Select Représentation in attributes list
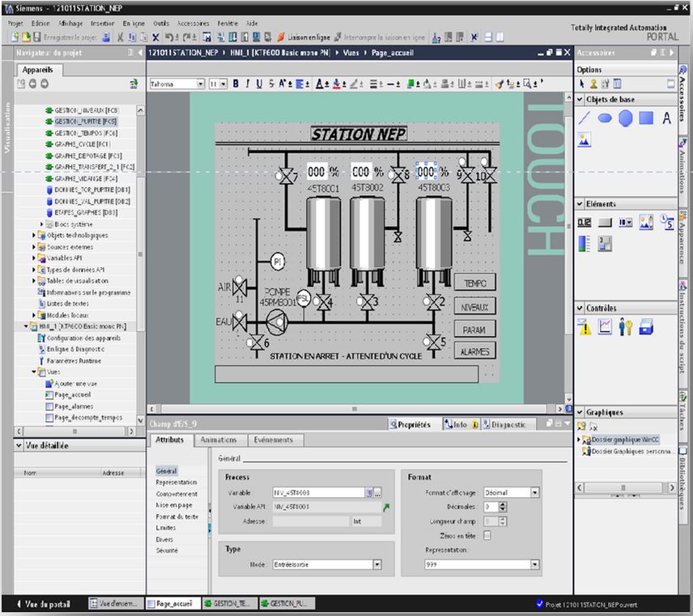The height and width of the screenshot is (616, 693). tap(176, 482)
